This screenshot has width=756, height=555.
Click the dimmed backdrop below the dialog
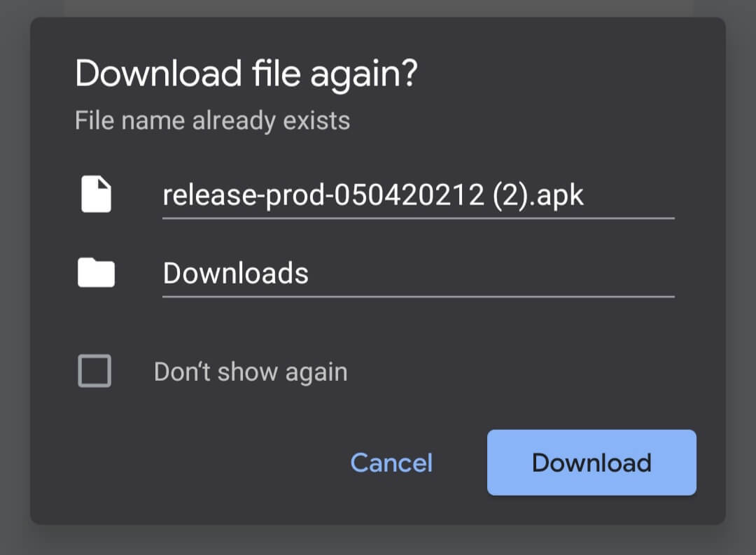(378, 540)
